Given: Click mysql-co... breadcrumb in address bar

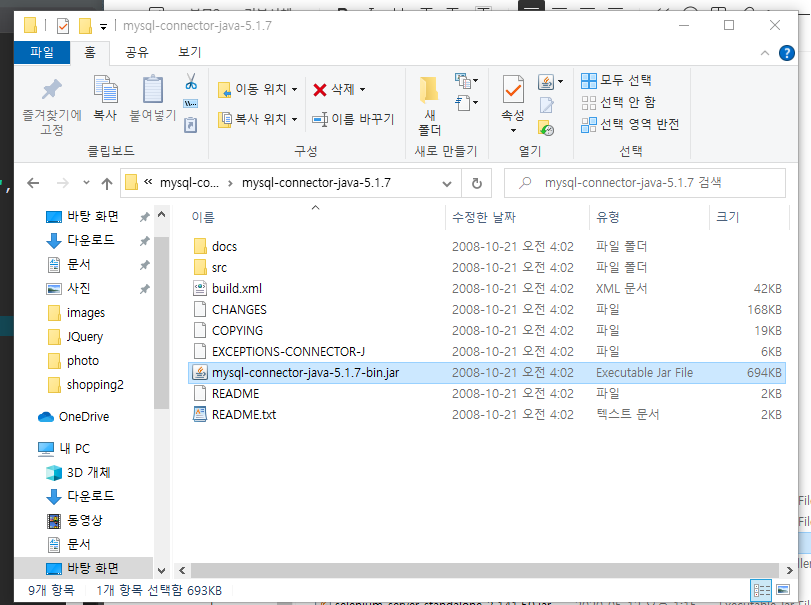Looking at the screenshot, I should click(x=189, y=183).
